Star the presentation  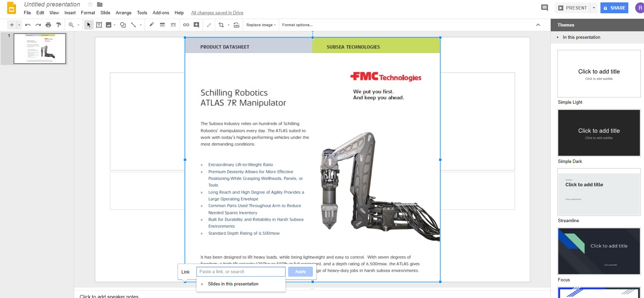90,4
